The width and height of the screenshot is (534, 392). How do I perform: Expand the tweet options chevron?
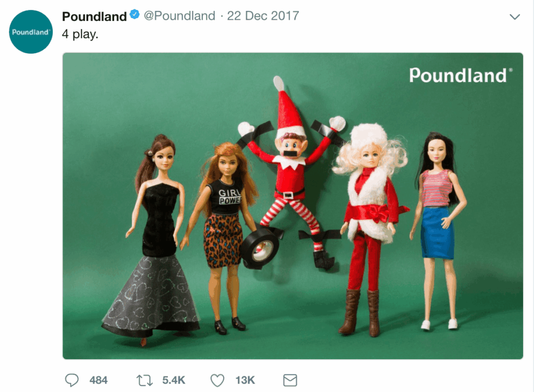click(515, 17)
